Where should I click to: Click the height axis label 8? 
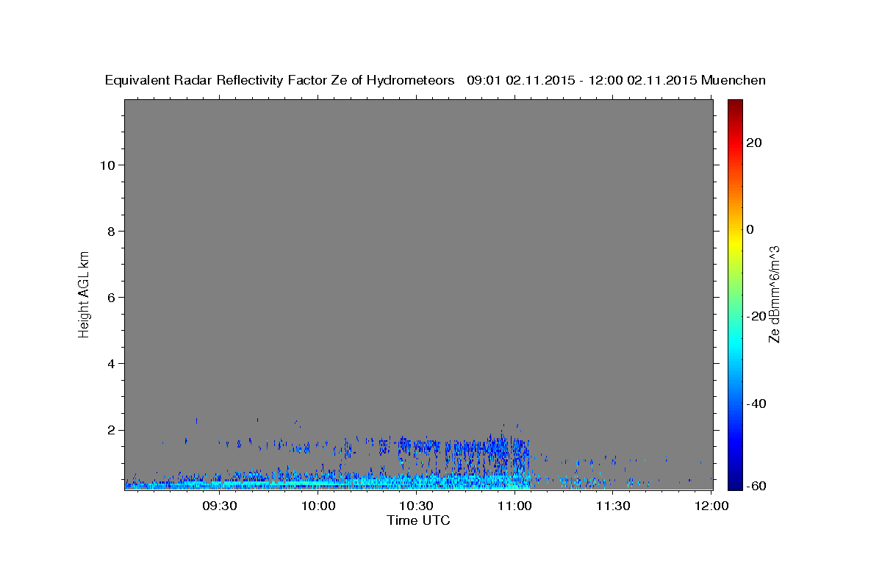tap(111, 231)
